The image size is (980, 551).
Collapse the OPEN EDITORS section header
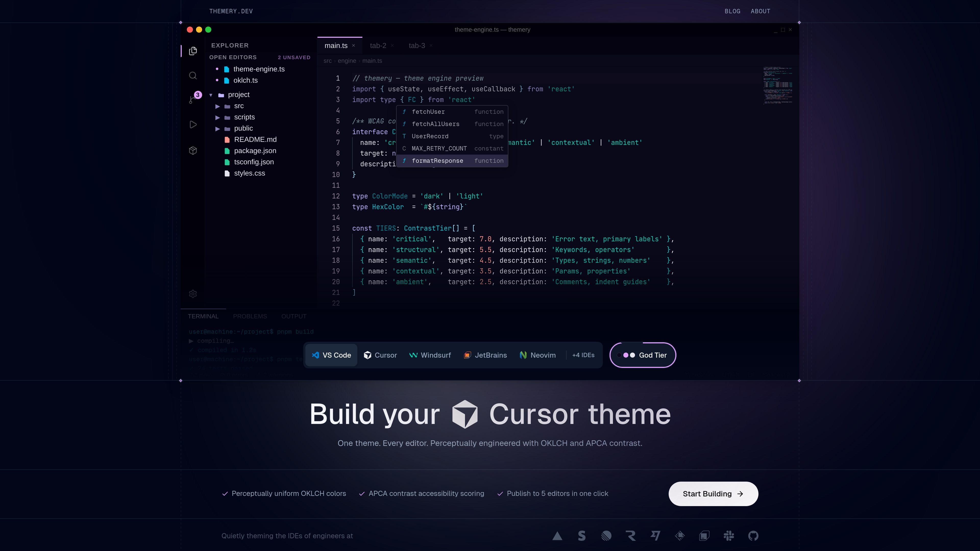(x=233, y=57)
